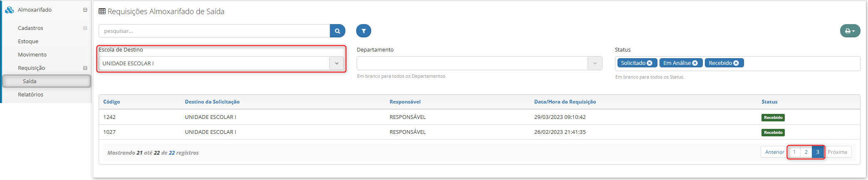This screenshot has width=868, height=180.
Task: Remove the Solicitado status tag
Action: pyautogui.click(x=650, y=63)
